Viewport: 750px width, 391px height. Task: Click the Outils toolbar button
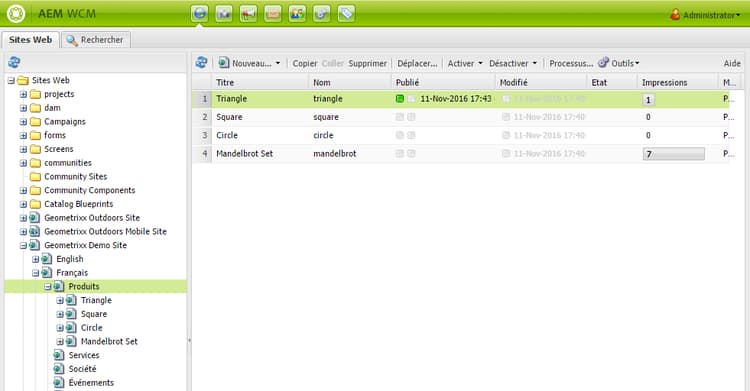click(619, 63)
